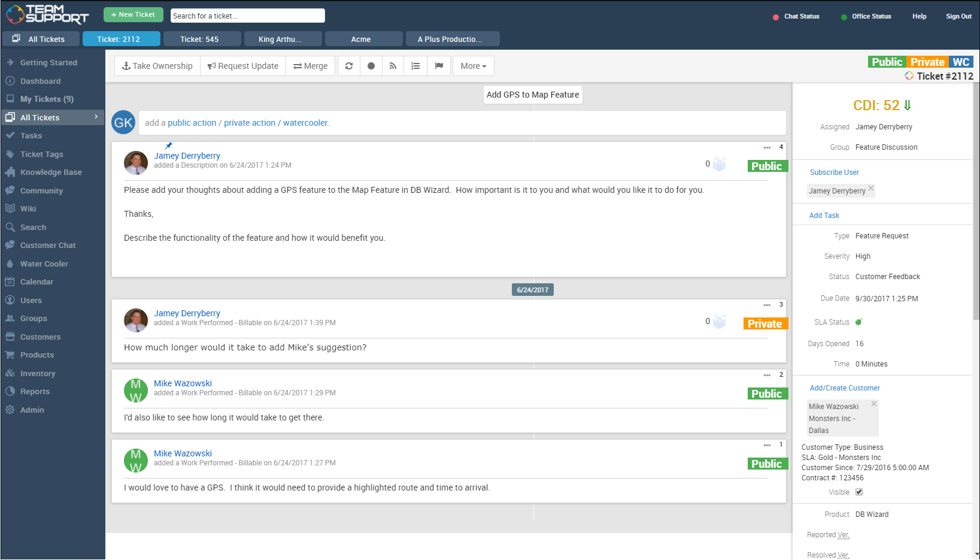The width and height of the screenshot is (980, 560).
Task: Switch to the Ticket: 545 tab
Action: [199, 40]
